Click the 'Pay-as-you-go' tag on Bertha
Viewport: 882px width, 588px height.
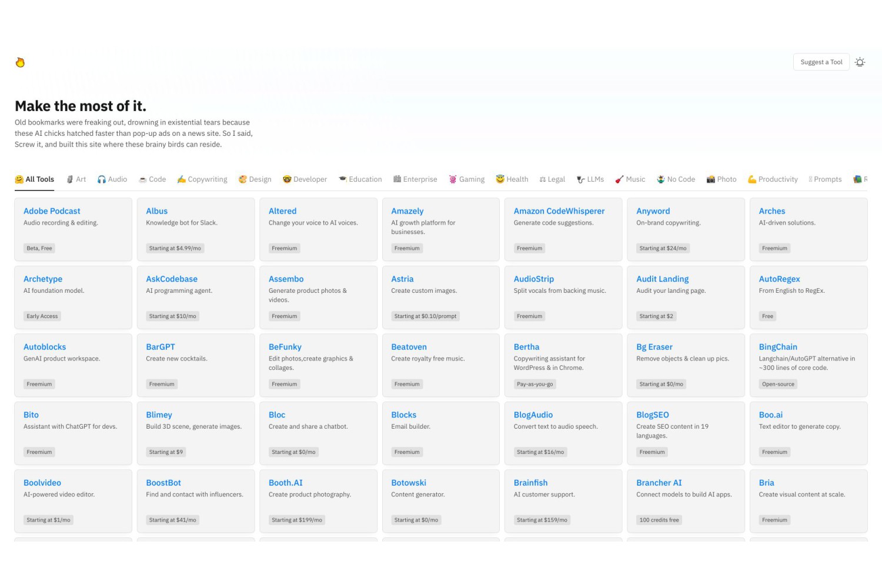click(535, 384)
